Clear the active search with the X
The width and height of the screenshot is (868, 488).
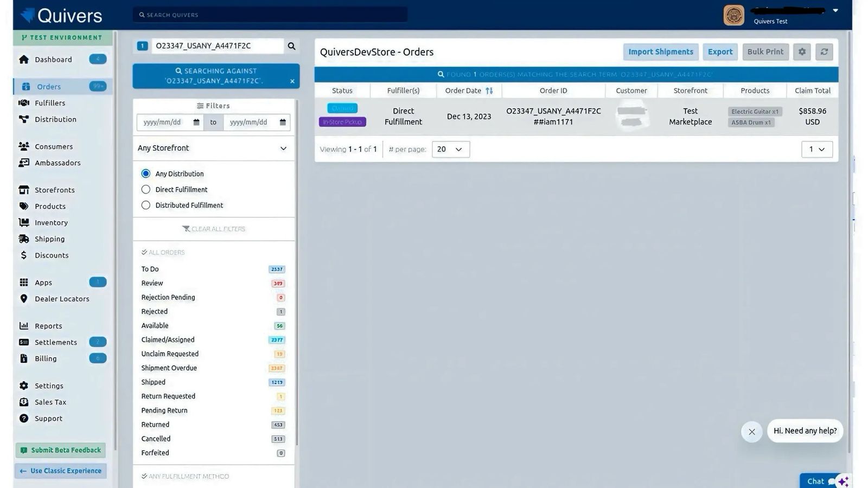click(x=292, y=81)
